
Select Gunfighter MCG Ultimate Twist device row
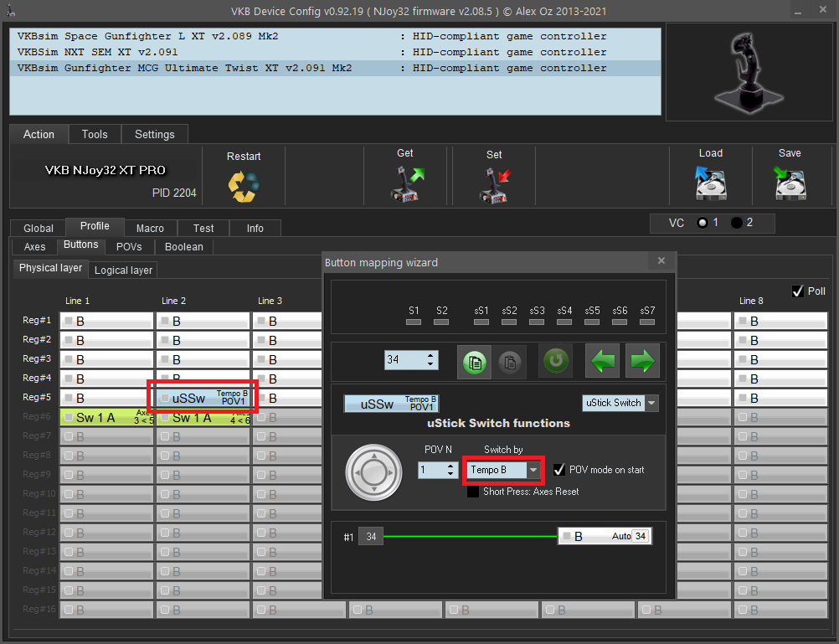point(335,68)
